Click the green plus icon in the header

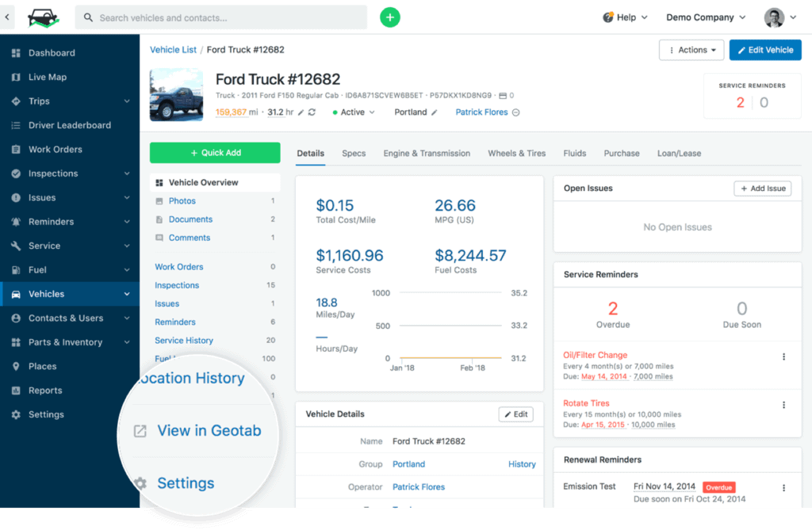click(x=389, y=17)
